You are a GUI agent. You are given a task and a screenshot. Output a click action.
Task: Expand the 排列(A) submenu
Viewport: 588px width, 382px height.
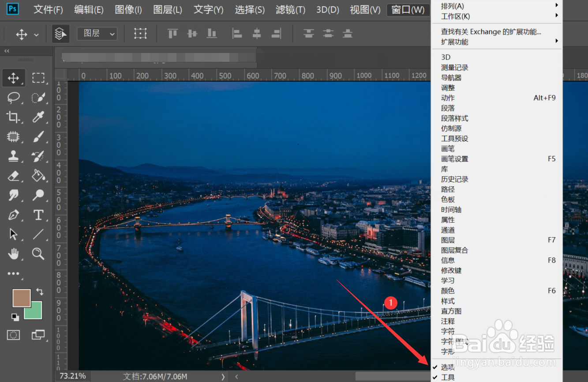[496, 6]
